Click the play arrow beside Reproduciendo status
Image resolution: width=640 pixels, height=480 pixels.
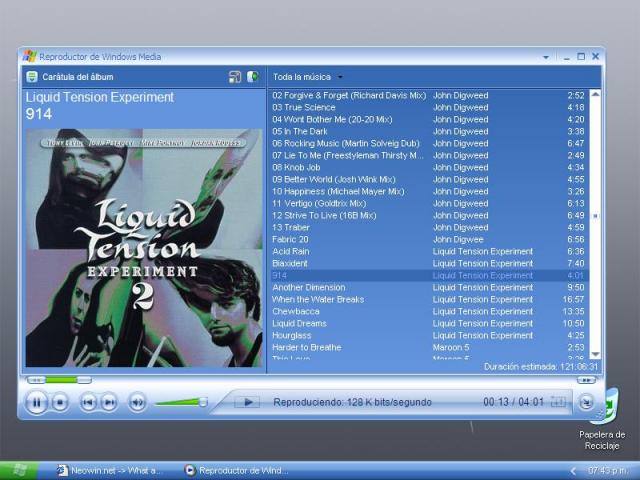click(247, 402)
